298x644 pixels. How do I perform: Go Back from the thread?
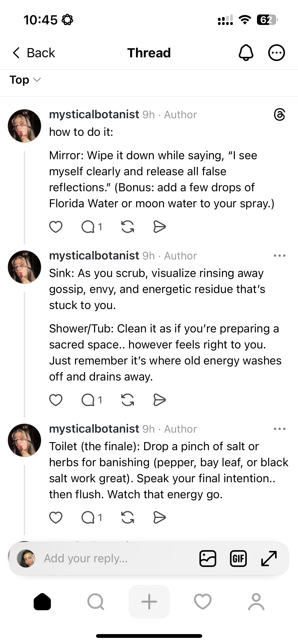[x=34, y=53]
